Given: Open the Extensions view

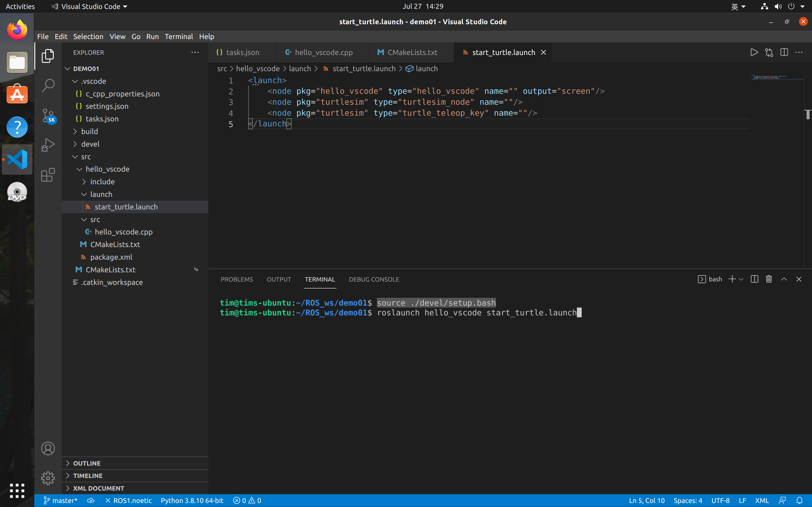Looking at the screenshot, I should [48, 175].
